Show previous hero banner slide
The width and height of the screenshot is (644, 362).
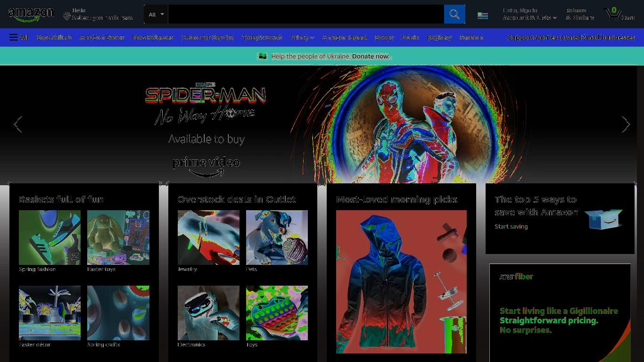(18, 124)
